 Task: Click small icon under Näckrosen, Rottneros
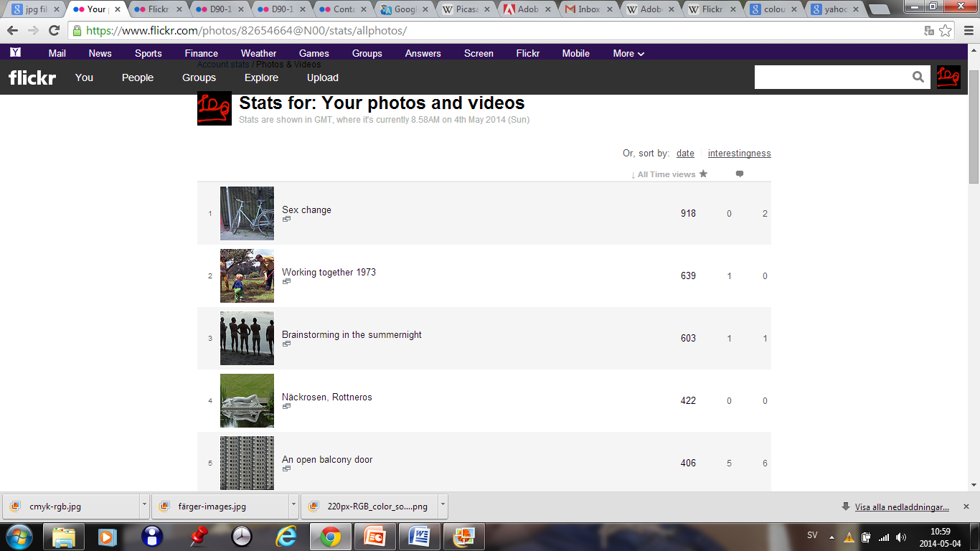286,407
